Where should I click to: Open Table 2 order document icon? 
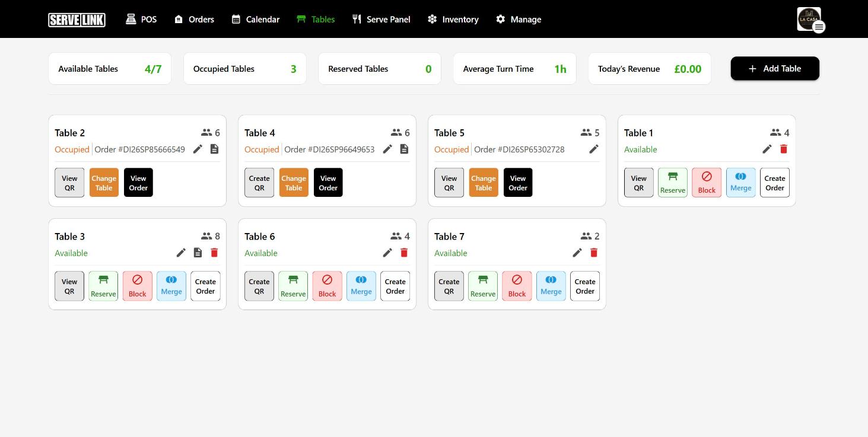pos(214,149)
